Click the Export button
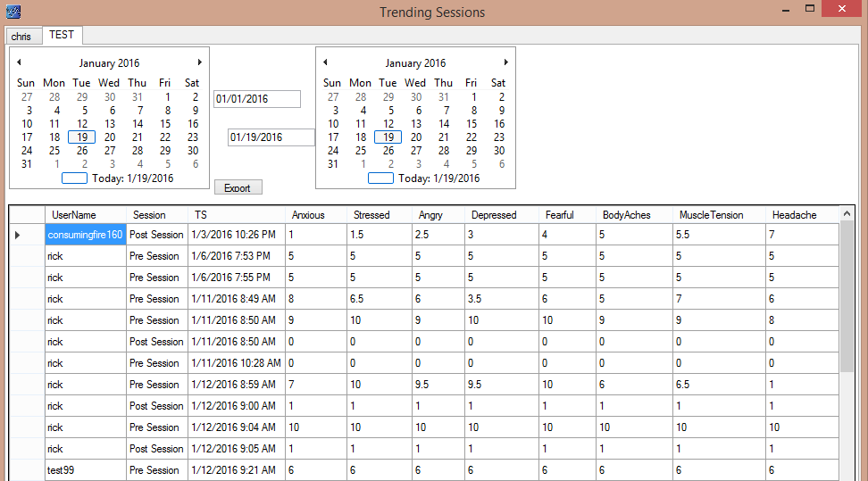868x481 pixels. (x=238, y=187)
